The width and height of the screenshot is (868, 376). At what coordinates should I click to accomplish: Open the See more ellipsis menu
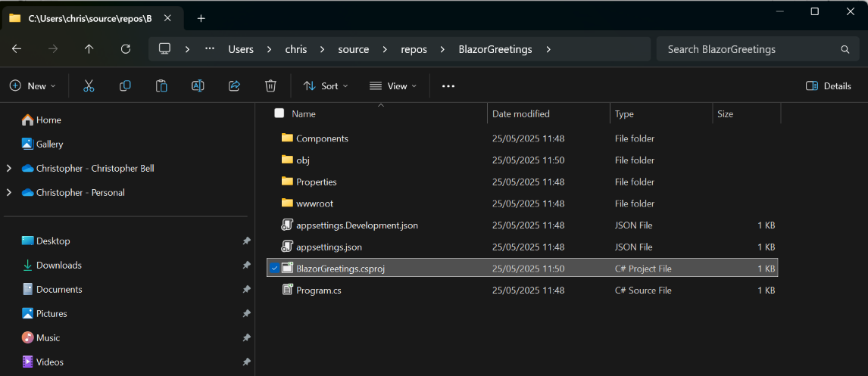click(x=448, y=86)
